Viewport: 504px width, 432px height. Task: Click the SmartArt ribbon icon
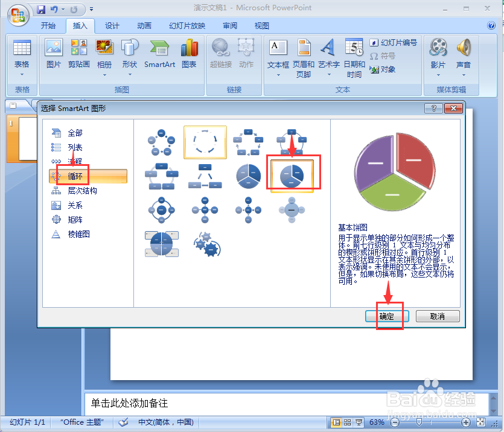coord(159,53)
